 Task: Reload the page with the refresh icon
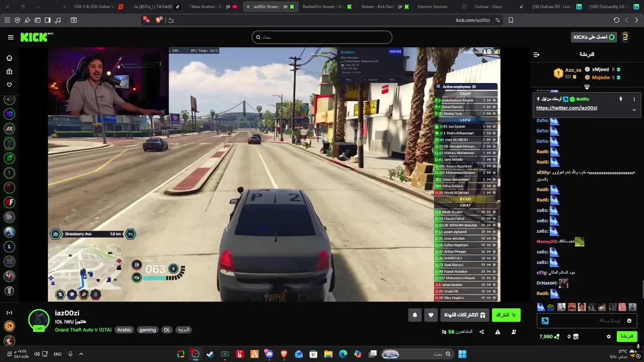[616, 20]
